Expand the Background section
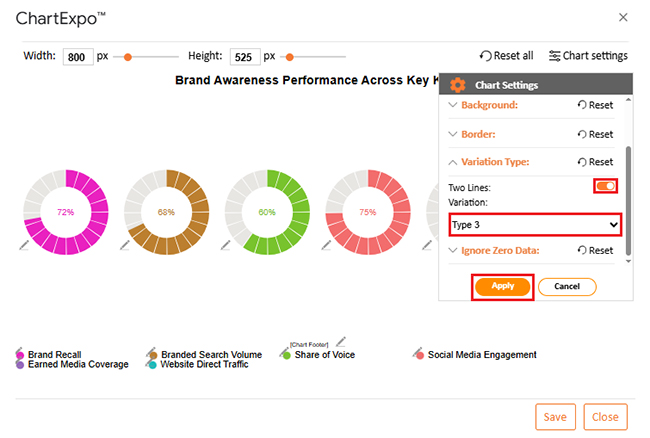650x438 pixels. click(x=453, y=105)
